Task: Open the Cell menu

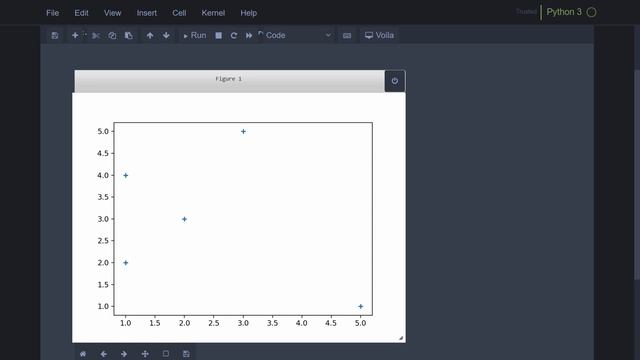Action: (x=179, y=13)
